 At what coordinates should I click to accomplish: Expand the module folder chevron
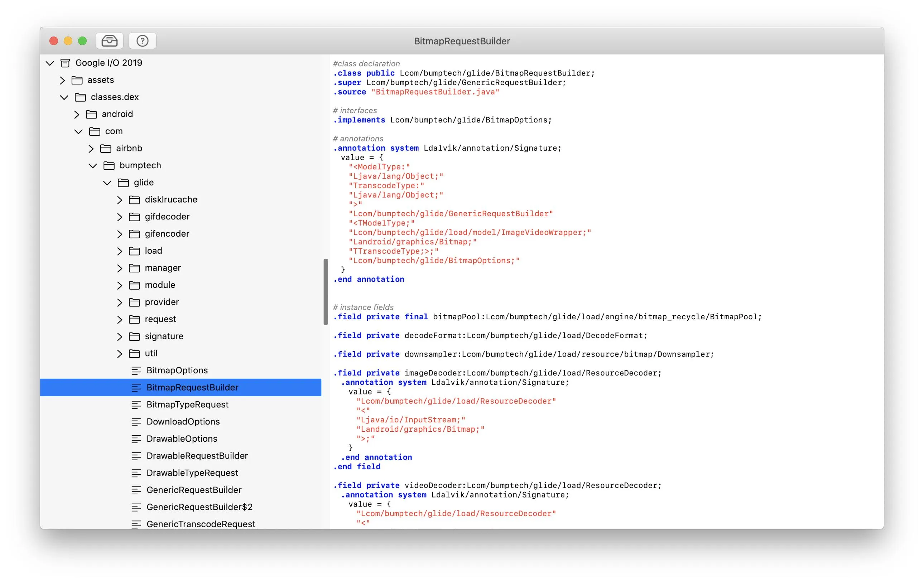point(119,285)
